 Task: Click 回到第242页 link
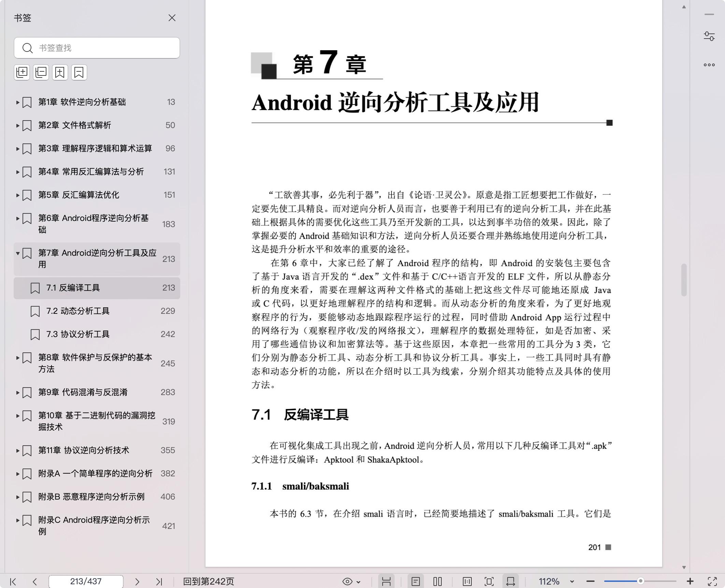[x=209, y=582]
